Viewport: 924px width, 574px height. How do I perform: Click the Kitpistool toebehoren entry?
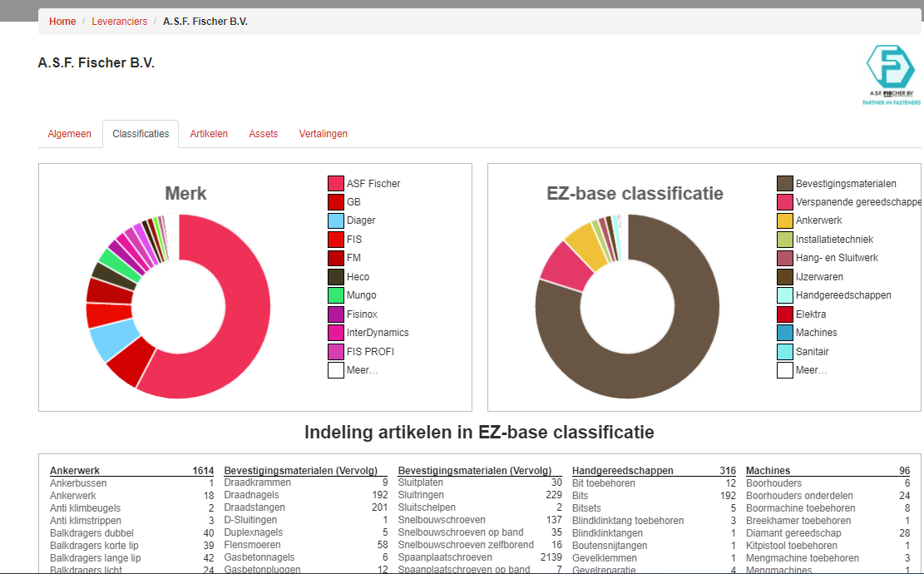(828, 545)
